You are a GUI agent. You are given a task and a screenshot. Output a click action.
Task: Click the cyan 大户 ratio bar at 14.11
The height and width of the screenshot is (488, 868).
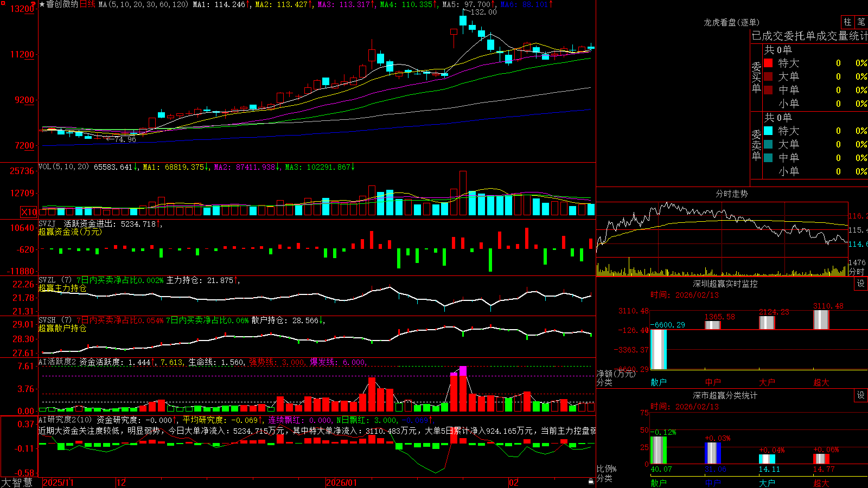tap(767, 459)
